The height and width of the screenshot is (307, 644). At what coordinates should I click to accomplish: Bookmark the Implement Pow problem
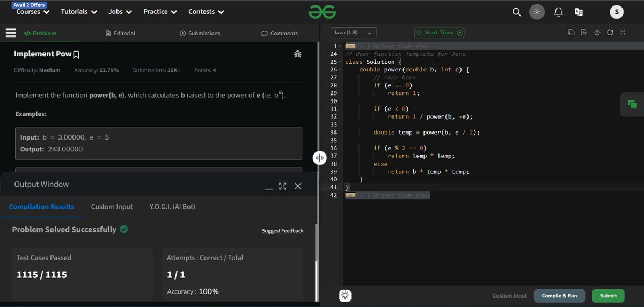[x=76, y=54]
